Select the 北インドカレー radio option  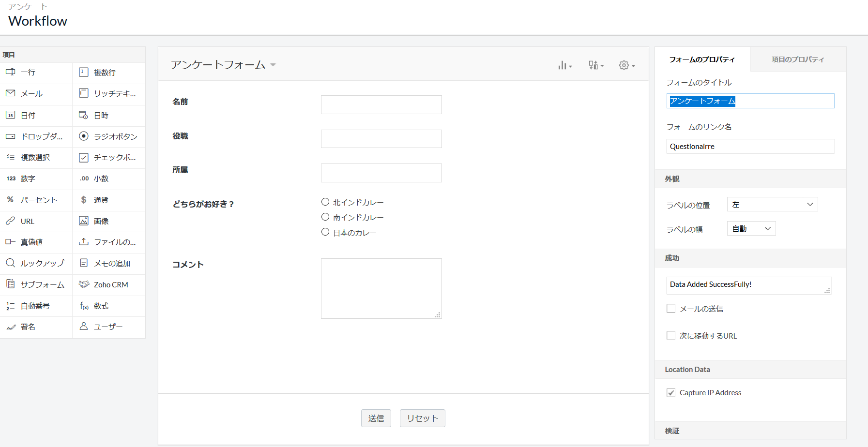(x=325, y=202)
